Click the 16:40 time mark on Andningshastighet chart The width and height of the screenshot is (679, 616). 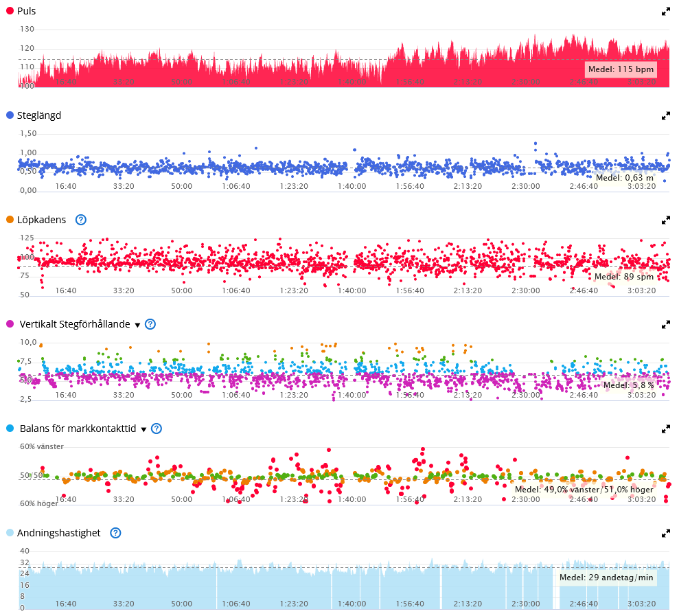tap(66, 604)
